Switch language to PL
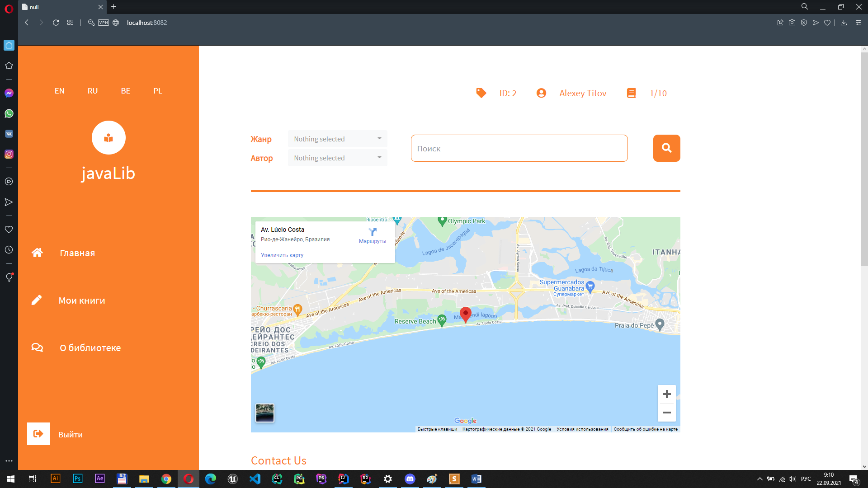The height and width of the screenshot is (488, 868). [x=158, y=91]
